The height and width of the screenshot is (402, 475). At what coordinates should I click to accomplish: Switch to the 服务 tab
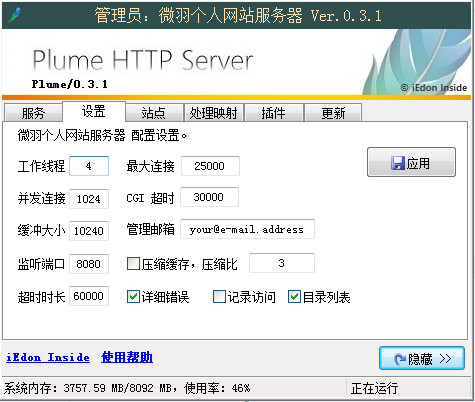tap(33, 113)
